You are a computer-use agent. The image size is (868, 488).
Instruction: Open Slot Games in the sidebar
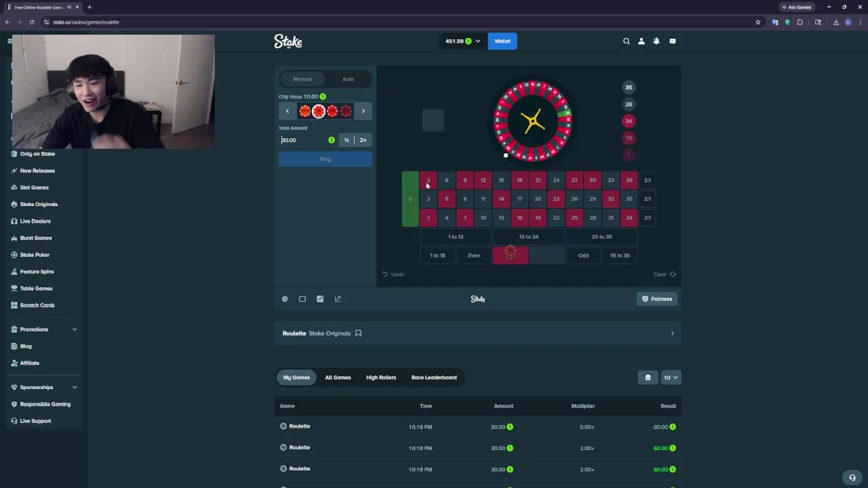click(34, 188)
